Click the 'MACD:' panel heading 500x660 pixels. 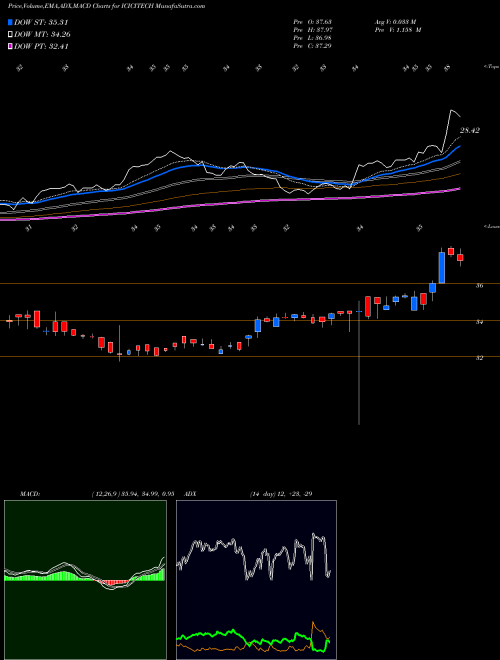pos(29,494)
